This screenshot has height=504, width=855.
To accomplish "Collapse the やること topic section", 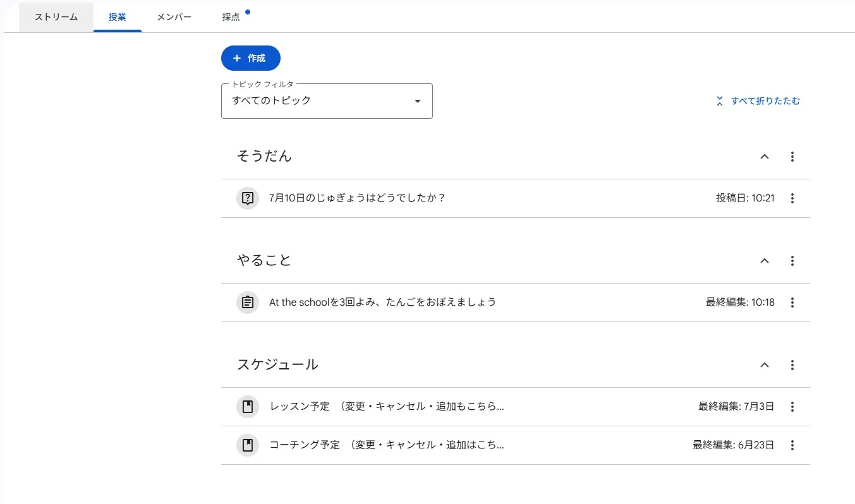I will pyautogui.click(x=765, y=261).
